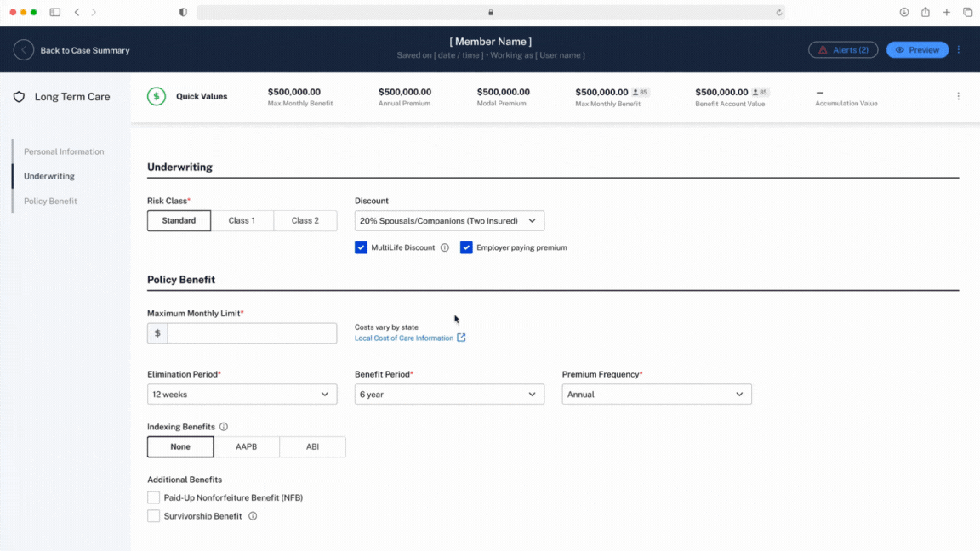
Task: Click the Maximum Monthly Limit input field
Action: pyautogui.click(x=252, y=333)
